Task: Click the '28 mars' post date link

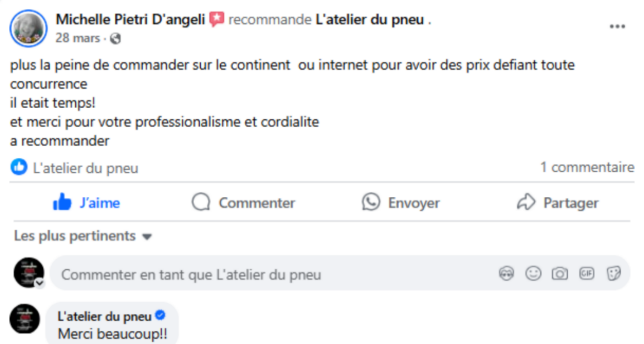Action: (78, 38)
